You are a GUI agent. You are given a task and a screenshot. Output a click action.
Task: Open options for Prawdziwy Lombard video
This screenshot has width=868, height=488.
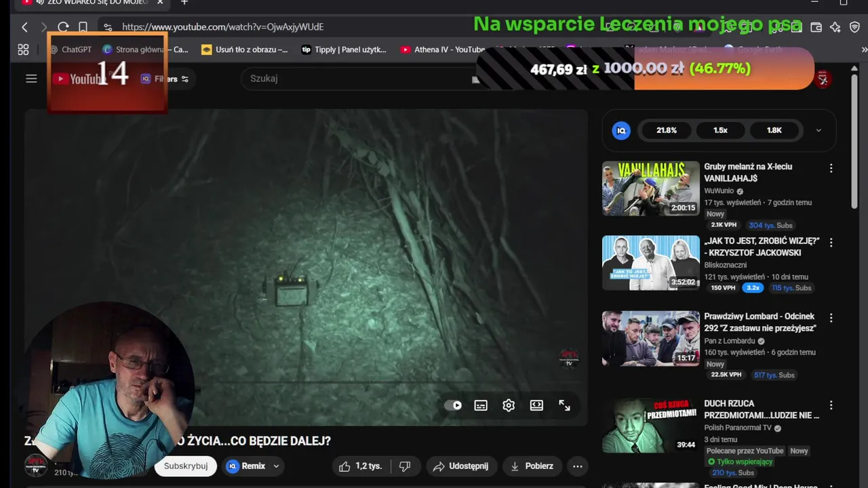click(x=831, y=317)
